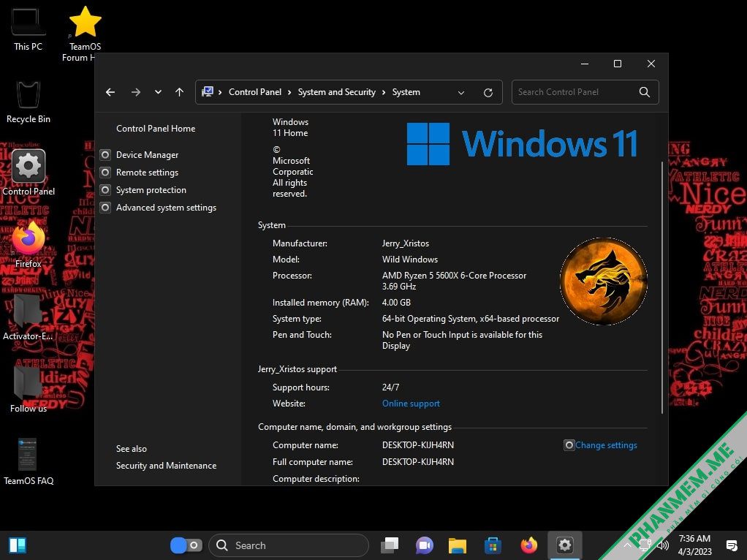
Task: Click shield icon beside Advanced system settings
Action: [105, 208]
